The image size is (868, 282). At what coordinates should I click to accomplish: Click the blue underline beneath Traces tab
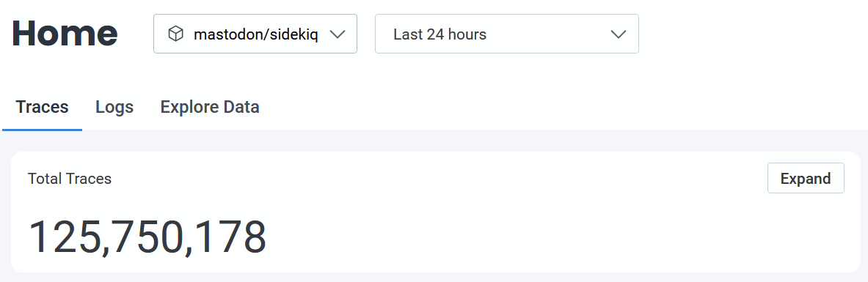point(42,130)
